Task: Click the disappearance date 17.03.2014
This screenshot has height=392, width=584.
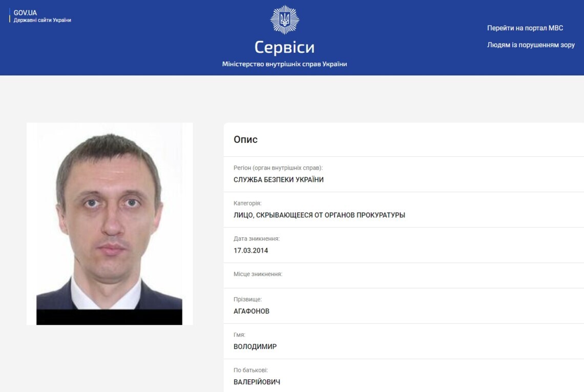Action: click(x=251, y=251)
